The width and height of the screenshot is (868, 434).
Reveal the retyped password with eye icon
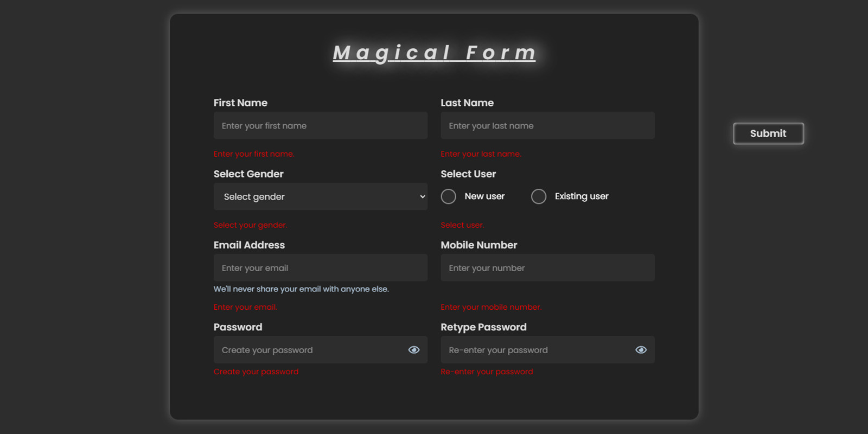(x=641, y=350)
